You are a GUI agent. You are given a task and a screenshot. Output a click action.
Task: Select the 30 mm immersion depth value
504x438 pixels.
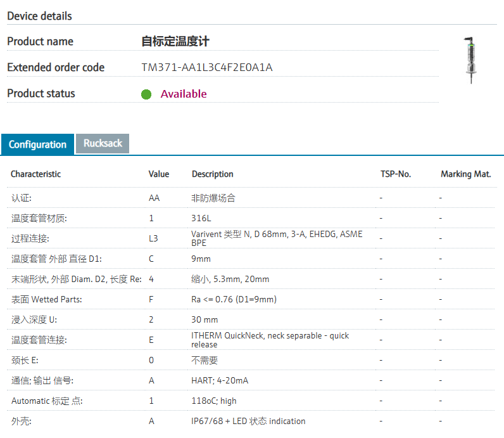(x=205, y=319)
